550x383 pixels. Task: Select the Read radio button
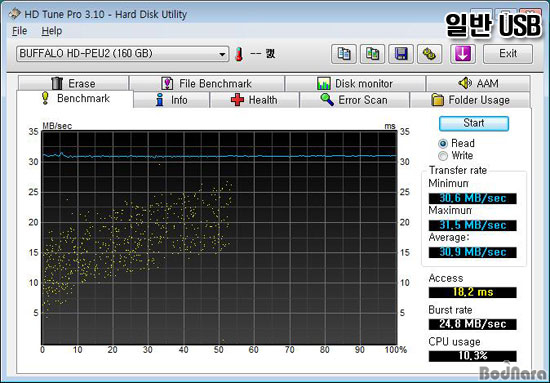tap(443, 143)
